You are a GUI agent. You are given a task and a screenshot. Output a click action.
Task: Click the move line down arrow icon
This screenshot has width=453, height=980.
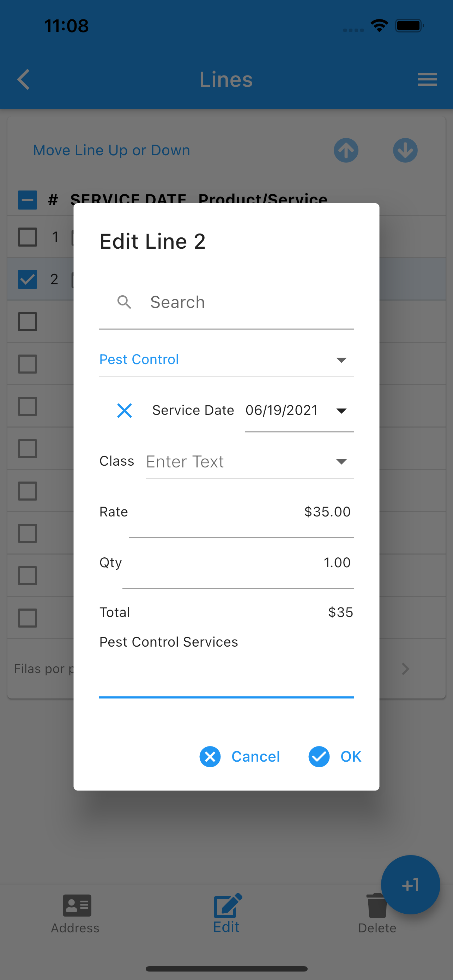click(x=405, y=150)
